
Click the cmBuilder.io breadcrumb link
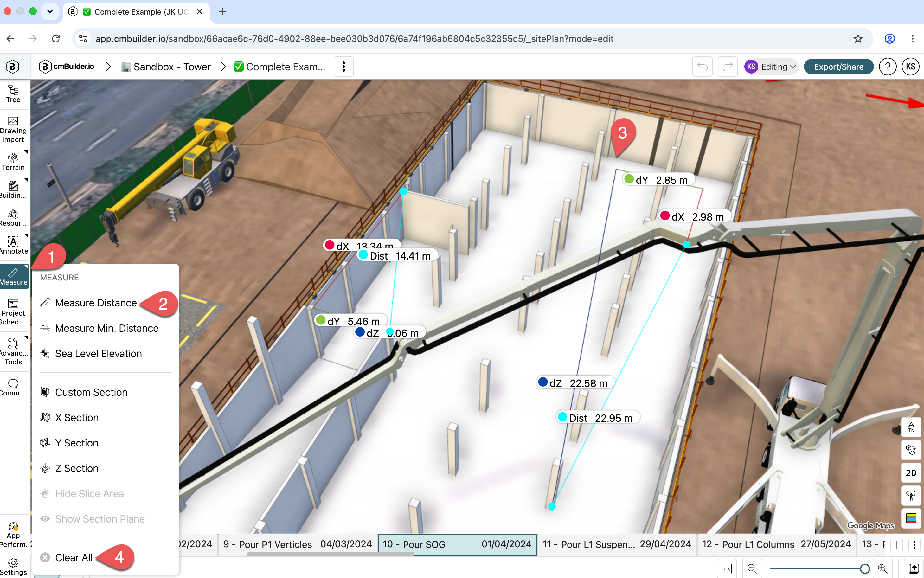[67, 67]
